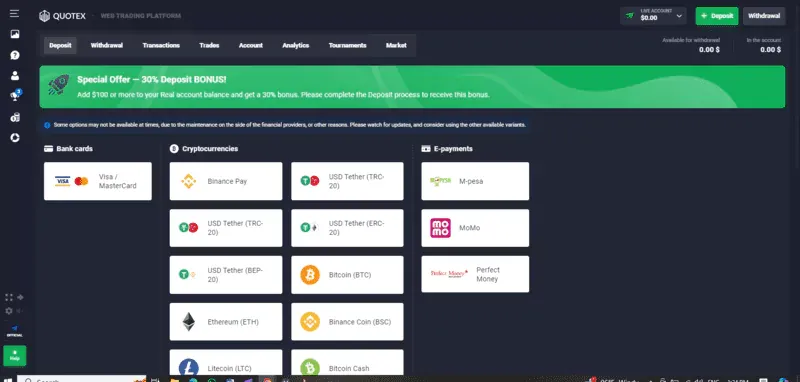
Task: Click the Available for withdrawal 0.00 $ value
Action: (709, 49)
